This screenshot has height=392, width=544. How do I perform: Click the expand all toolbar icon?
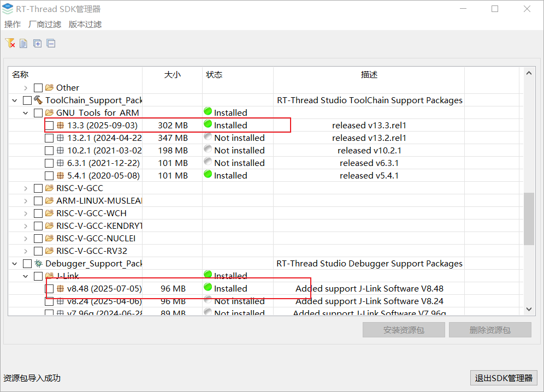tap(37, 43)
